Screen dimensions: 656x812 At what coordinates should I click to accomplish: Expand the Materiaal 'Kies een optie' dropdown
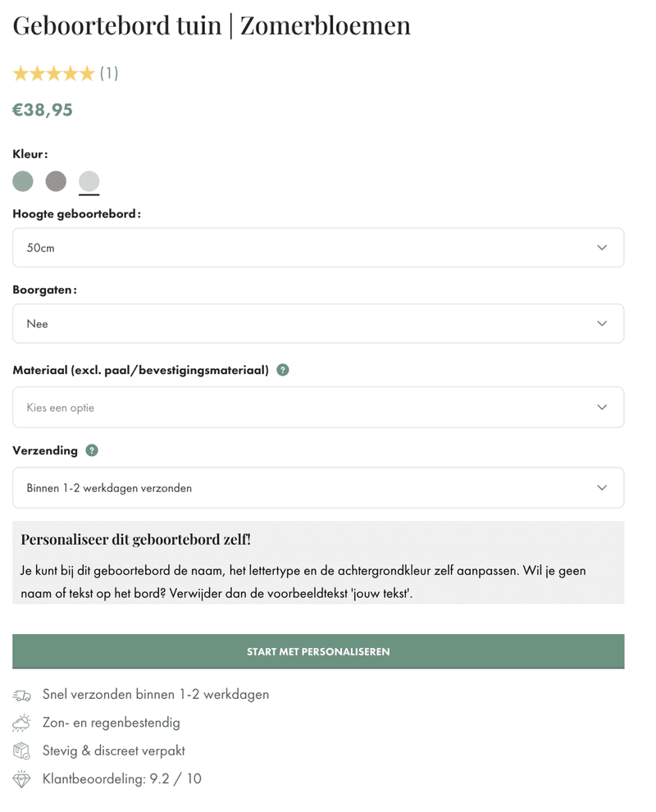(317, 408)
